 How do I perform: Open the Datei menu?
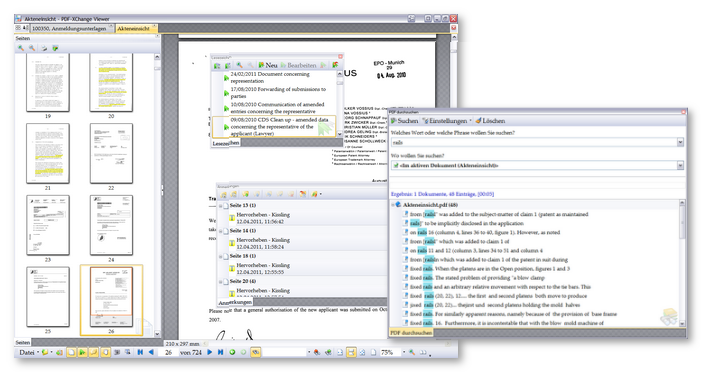(28, 352)
